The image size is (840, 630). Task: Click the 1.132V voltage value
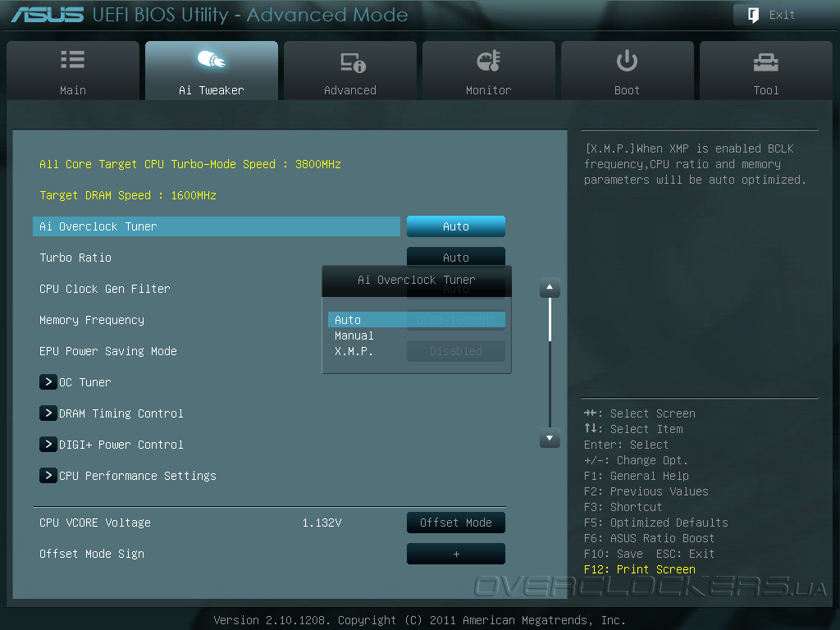[322, 523]
